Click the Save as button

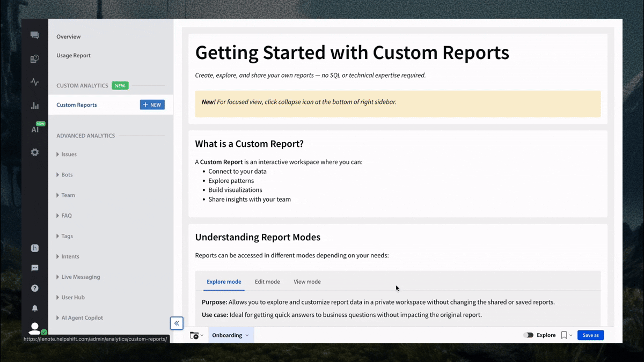tap(591, 335)
